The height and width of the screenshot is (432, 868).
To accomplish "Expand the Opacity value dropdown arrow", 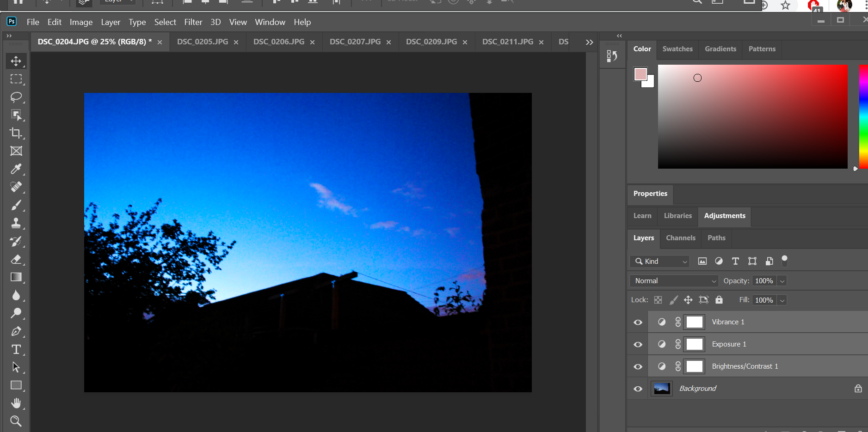I will pyautogui.click(x=782, y=281).
